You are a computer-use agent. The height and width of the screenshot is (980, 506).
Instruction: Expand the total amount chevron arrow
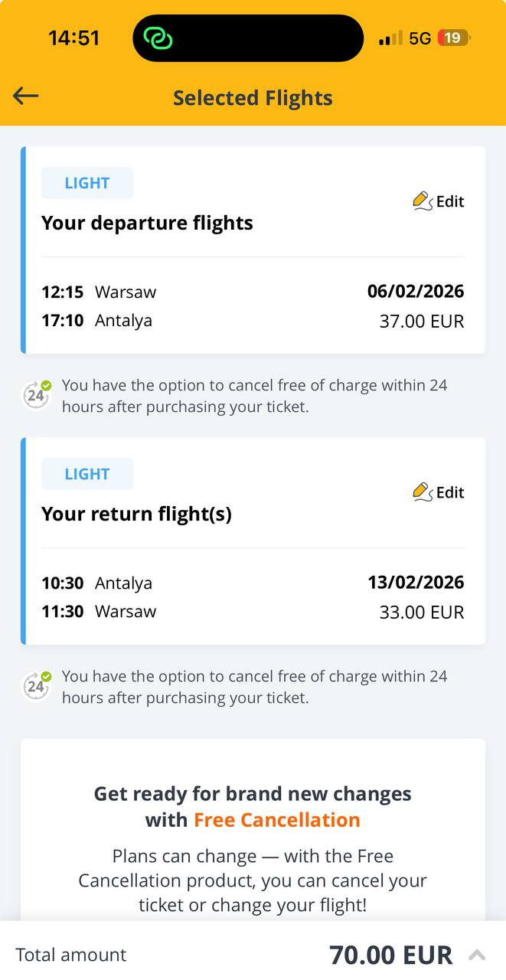(x=477, y=955)
